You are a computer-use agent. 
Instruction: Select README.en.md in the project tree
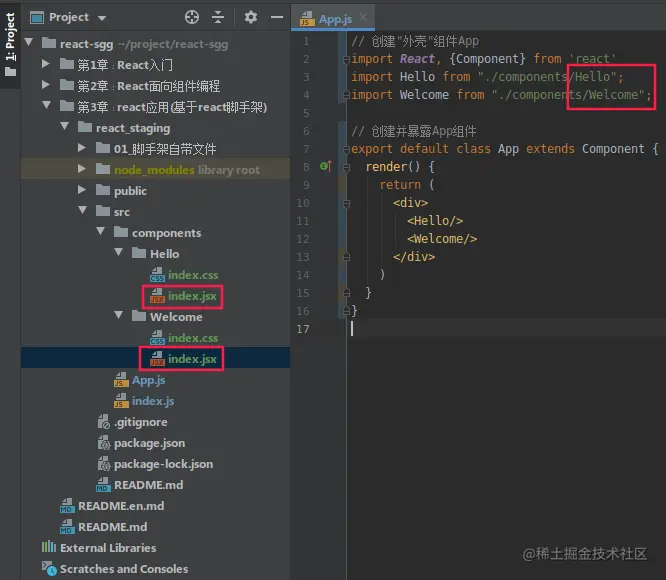pyautogui.click(x=121, y=506)
